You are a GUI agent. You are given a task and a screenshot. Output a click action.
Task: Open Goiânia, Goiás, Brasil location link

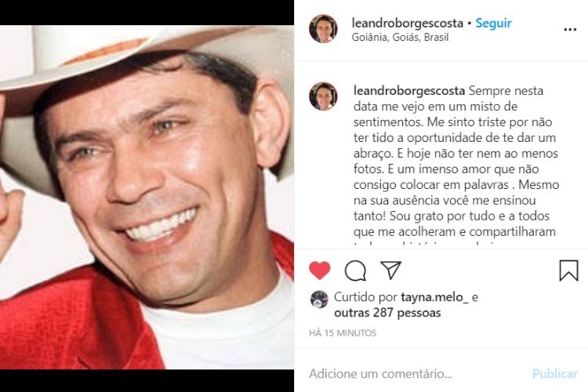[400, 37]
